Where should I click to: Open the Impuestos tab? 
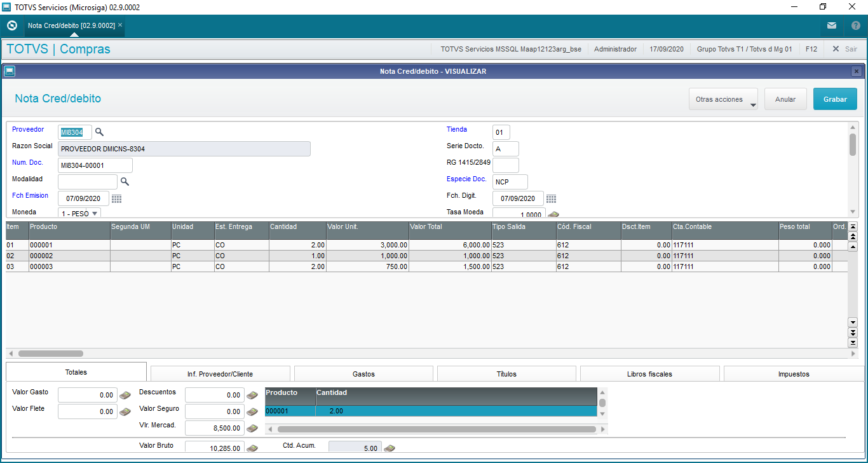pos(794,374)
